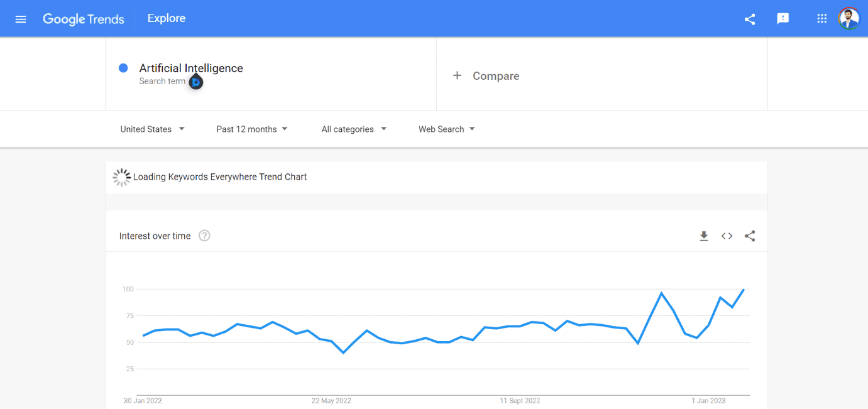The width and height of the screenshot is (868, 409).
Task: Open the Web Search type dropdown
Action: [446, 129]
